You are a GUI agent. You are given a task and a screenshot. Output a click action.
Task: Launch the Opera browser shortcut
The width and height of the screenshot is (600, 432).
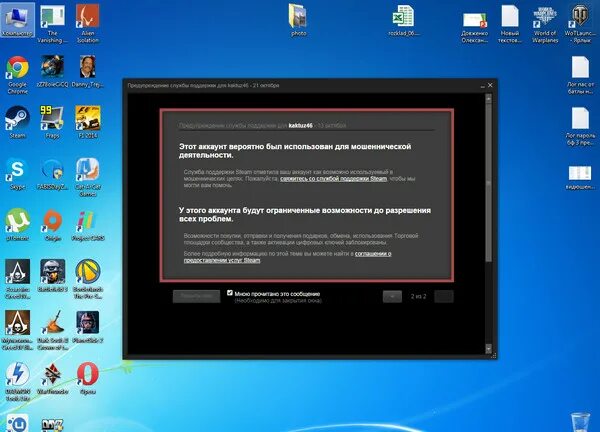88,378
